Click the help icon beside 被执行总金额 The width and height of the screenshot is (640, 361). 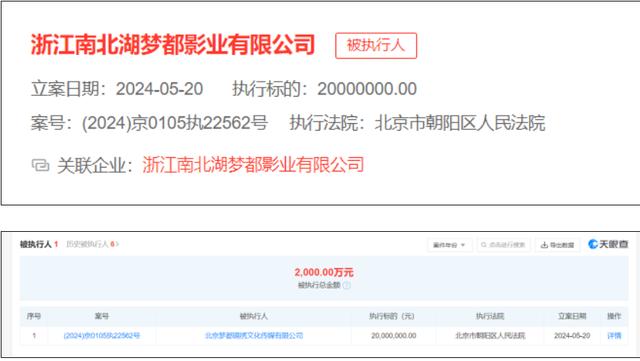[x=347, y=285]
